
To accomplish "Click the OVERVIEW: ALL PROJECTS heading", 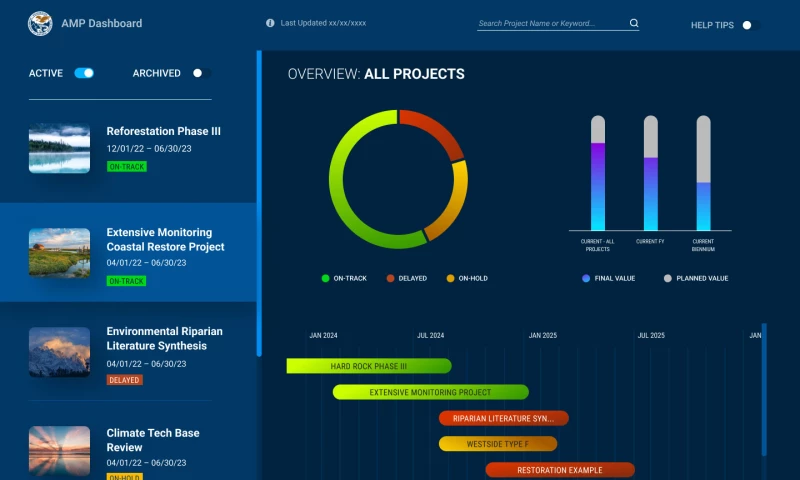I will pyautogui.click(x=376, y=74).
